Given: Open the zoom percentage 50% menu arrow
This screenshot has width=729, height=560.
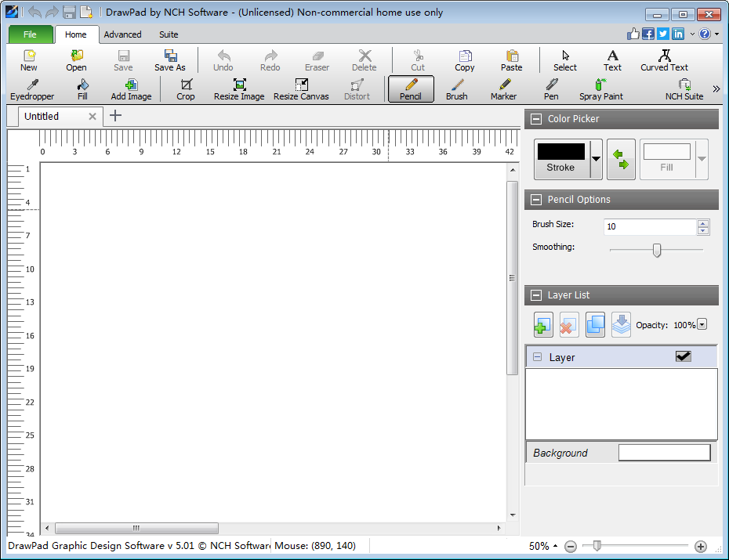Looking at the screenshot, I should [555, 546].
